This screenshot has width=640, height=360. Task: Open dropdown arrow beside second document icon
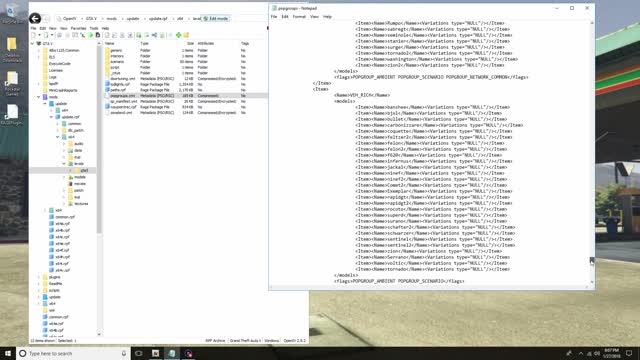52,35
